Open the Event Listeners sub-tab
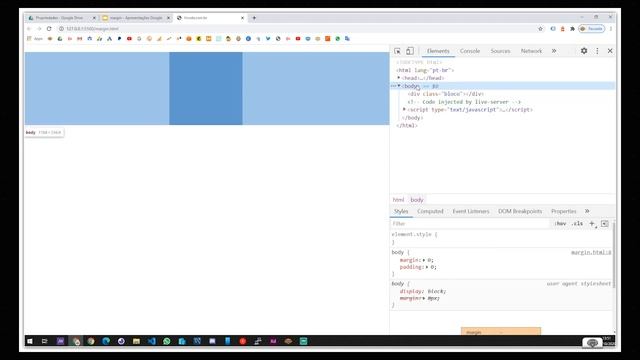Image resolution: width=640 pixels, height=360 pixels. click(471, 211)
